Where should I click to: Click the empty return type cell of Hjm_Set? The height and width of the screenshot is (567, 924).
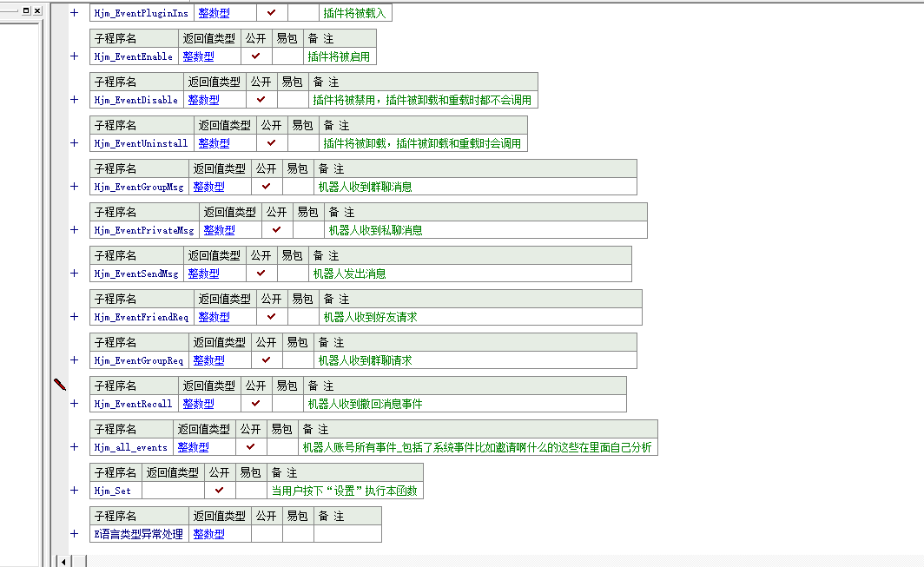[173, 491]
